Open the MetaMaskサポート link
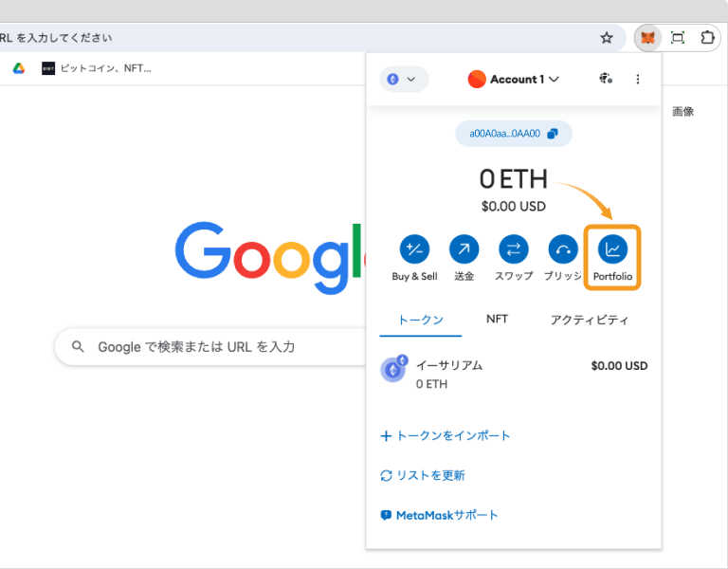728x569 pixels. click(x=439, y=515)
